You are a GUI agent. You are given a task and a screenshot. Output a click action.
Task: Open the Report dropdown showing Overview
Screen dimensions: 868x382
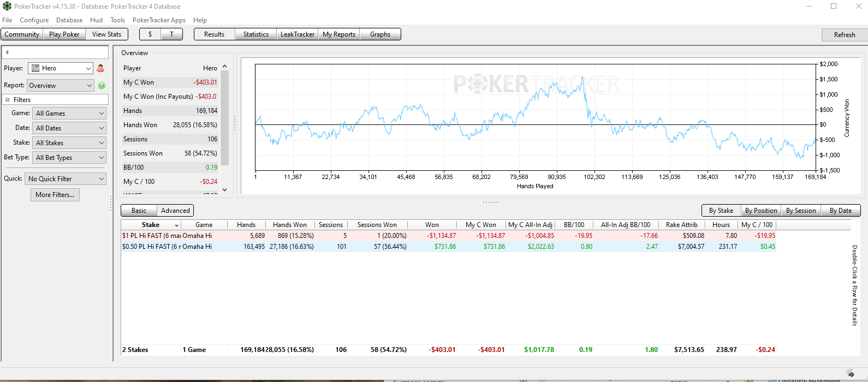[61, 86]
